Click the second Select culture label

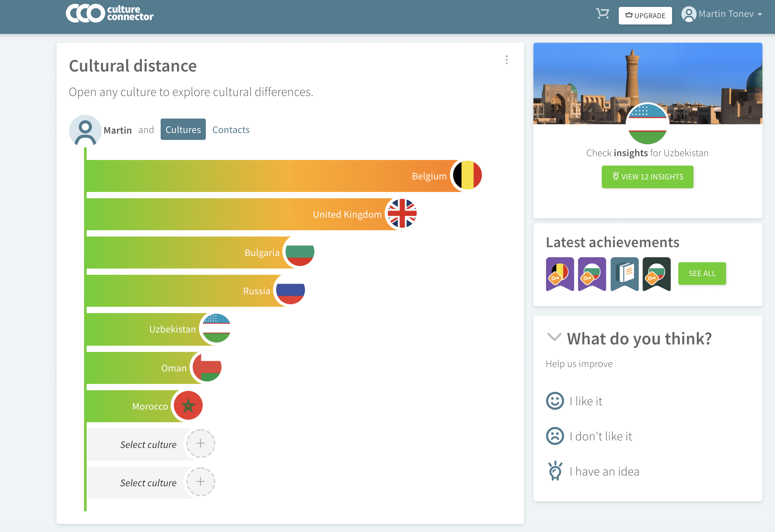click(148, 483)
